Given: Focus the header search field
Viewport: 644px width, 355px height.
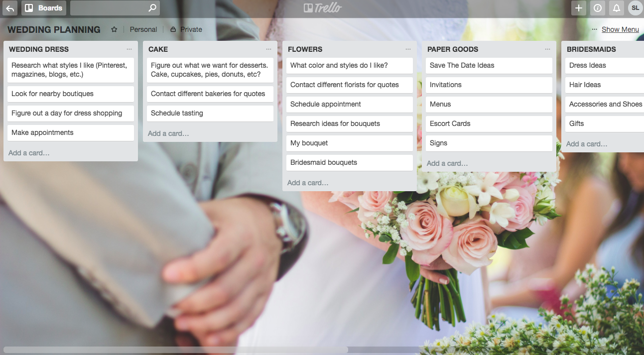Looking at the screenshot, I should [115, 8].
